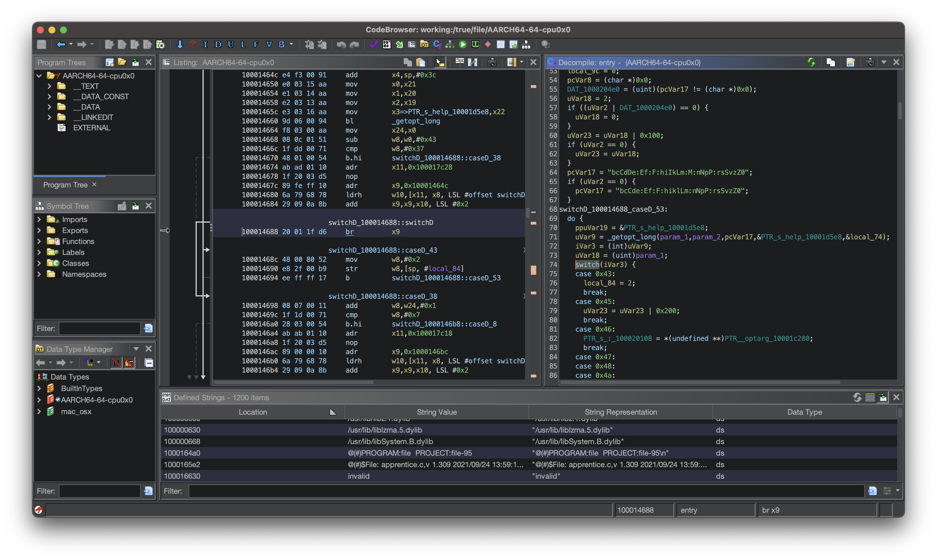Toggle the Data Type Manager filter arrays icon
The height and width of the screenshot is (560, 937).
tap(116, 363)
